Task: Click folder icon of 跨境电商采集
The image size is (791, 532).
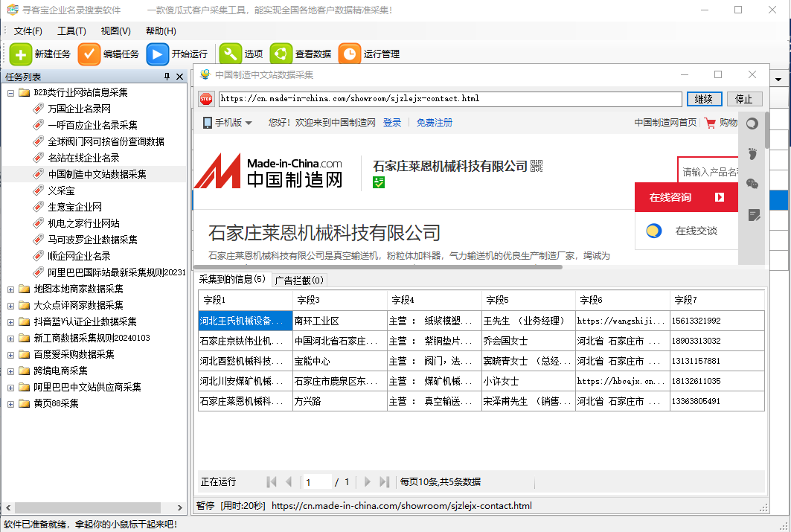Action: 25,371
